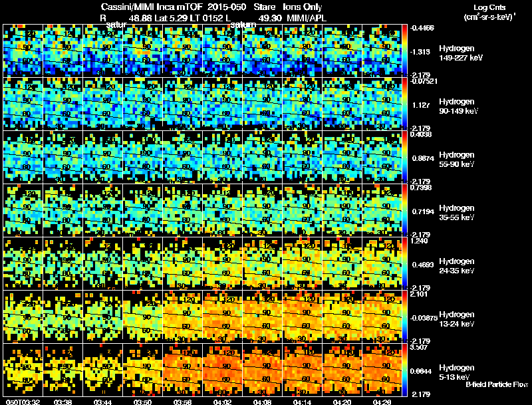
Task: Open the Hydrogen 13-24 keV panel at 04:14
Action: click(303, 317)
